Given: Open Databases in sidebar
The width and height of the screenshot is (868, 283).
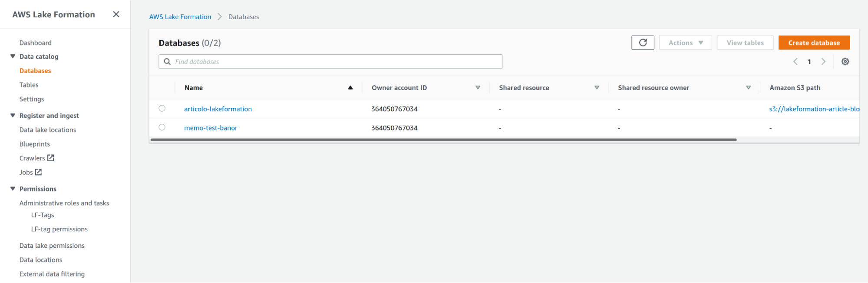Looking at the screenshot, I should click(x=35, y=71).
